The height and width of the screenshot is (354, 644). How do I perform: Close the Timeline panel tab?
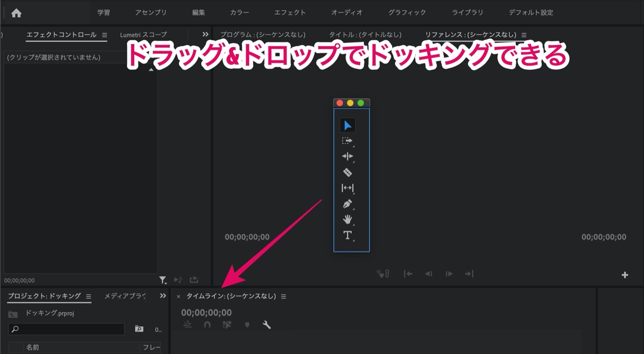178,297
